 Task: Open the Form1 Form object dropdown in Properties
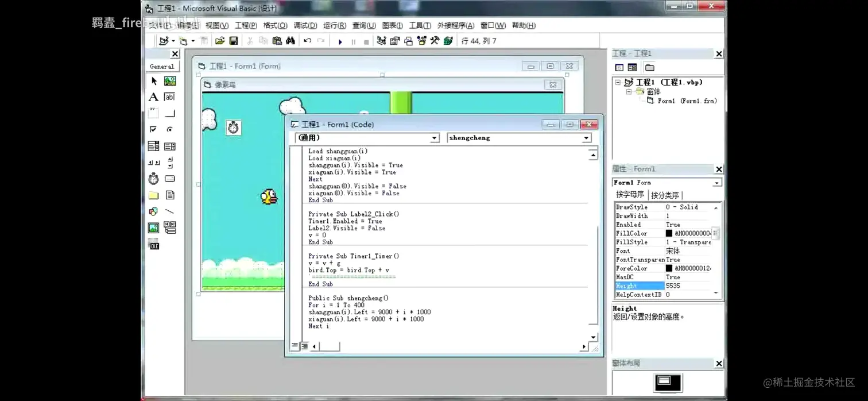716,183
